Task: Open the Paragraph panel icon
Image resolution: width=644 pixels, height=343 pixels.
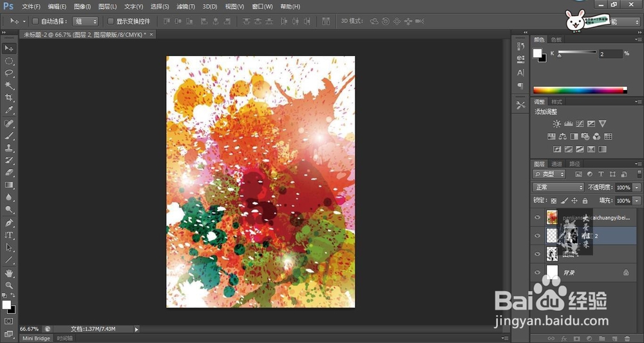Action: 521,86
